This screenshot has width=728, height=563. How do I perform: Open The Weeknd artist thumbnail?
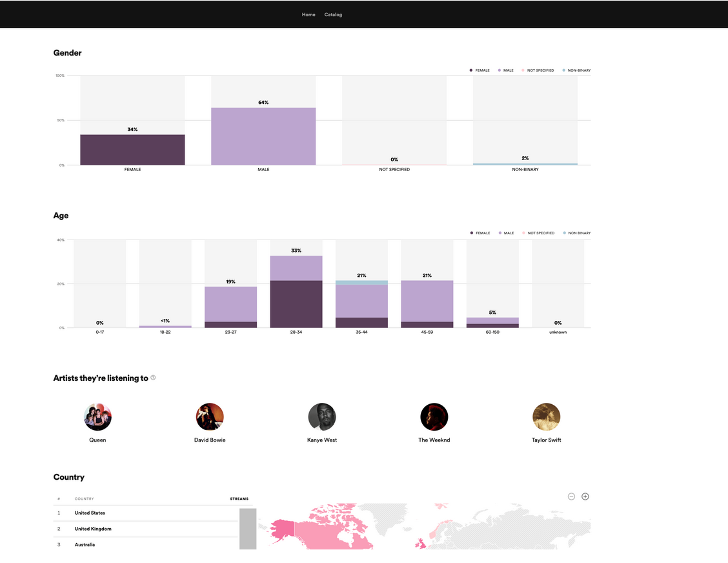click(x=434, y=417)
